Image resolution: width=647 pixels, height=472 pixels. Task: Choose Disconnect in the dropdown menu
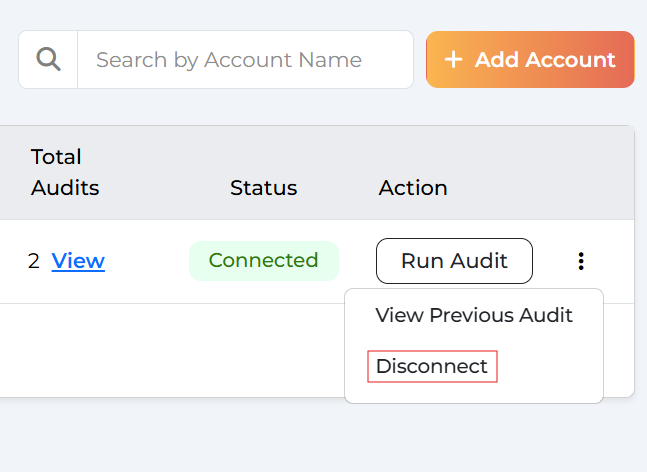[x=432, y=366]
